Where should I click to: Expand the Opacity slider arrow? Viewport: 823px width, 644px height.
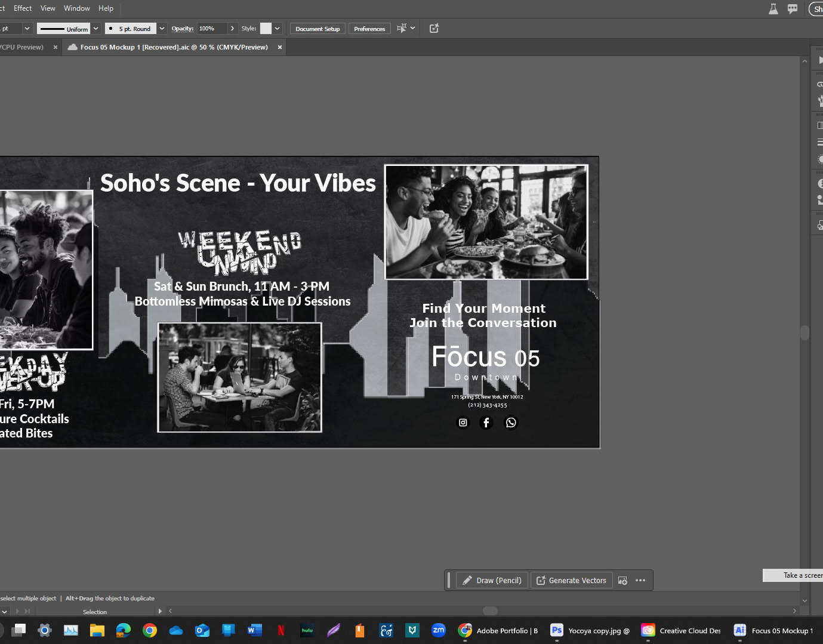(x=232, y=29)
